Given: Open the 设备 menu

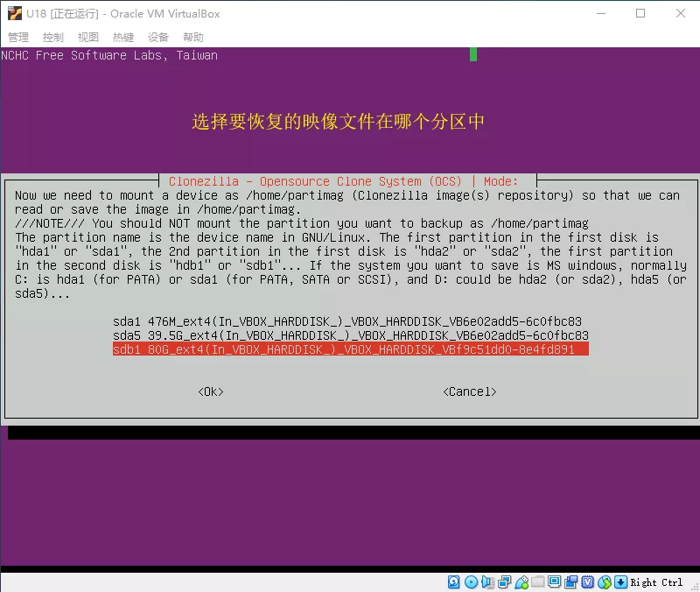Looking at the screenshot, I should point(158,37).
